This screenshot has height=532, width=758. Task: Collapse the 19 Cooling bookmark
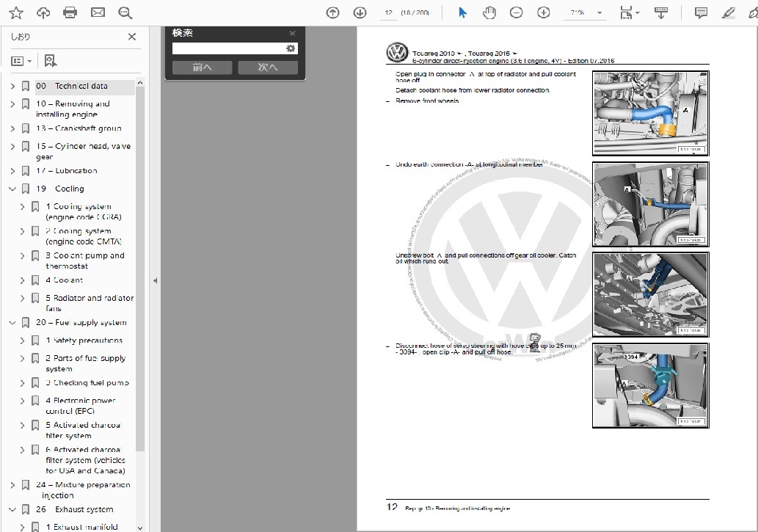point(12,189)
